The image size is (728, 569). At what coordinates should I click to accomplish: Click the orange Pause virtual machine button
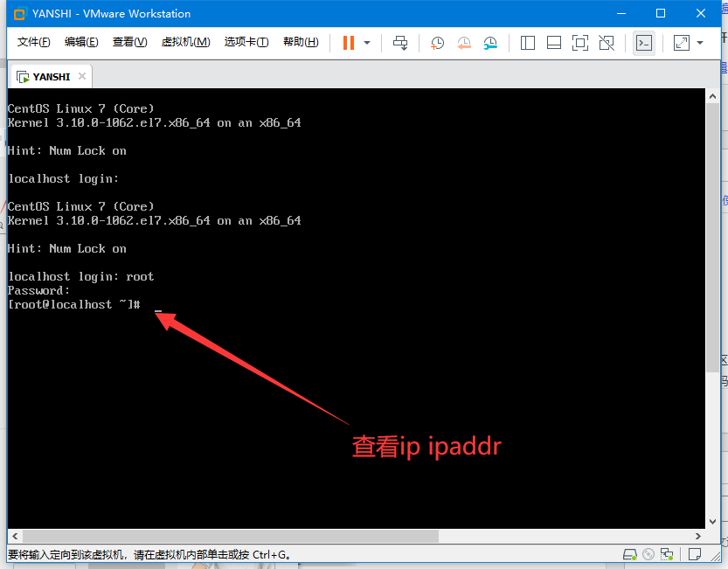(x=349, y=43)
